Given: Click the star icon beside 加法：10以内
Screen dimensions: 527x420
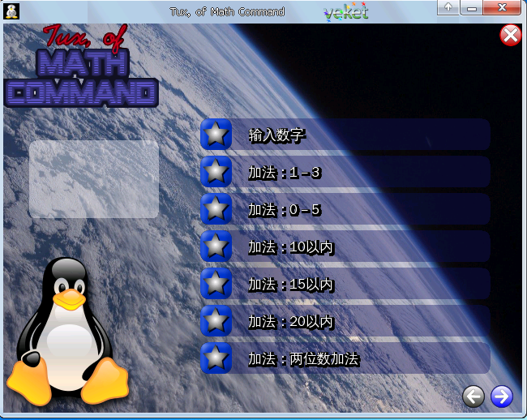Looking at the screenshot, I should click(216, 246).
